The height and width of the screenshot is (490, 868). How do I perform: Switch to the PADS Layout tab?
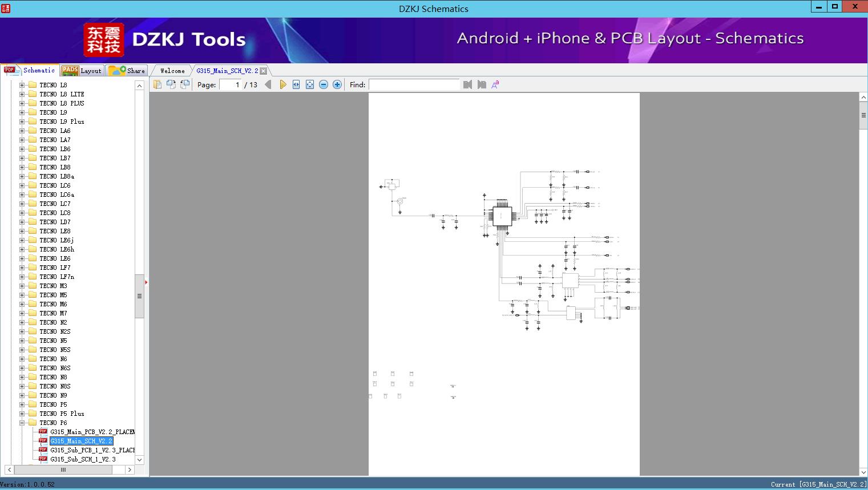pos(82,71)
